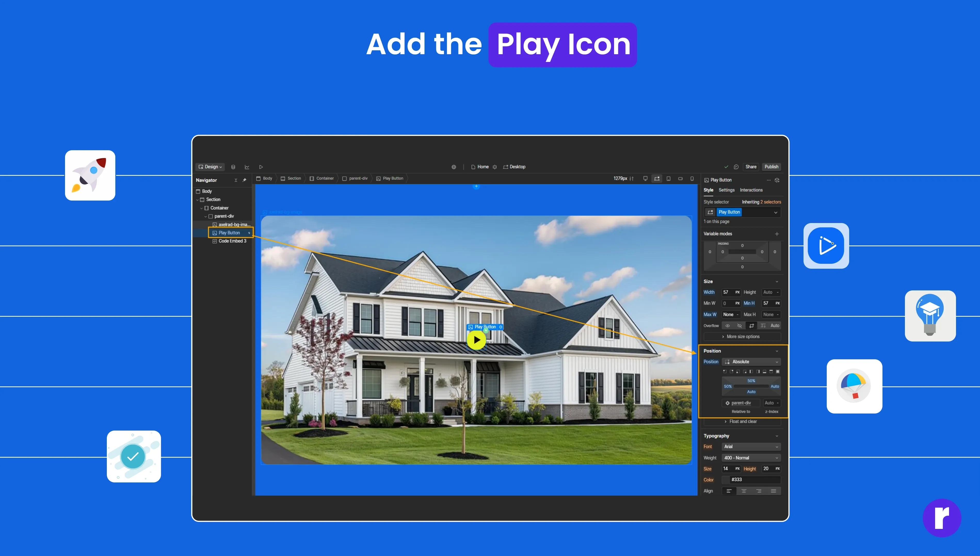Screen dimensions: 980x556
Task: Switch to mobile landscape breakpoint
Action: coord(680,178)
